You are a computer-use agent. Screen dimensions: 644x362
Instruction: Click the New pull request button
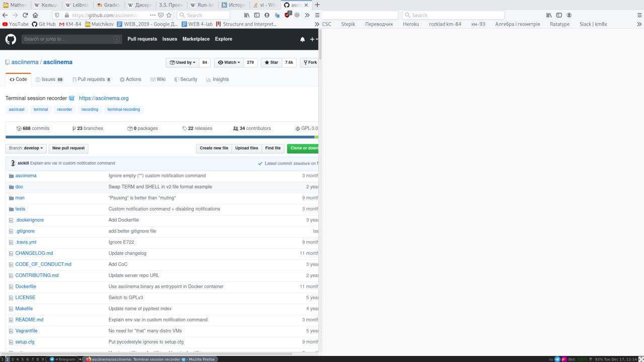69,148
